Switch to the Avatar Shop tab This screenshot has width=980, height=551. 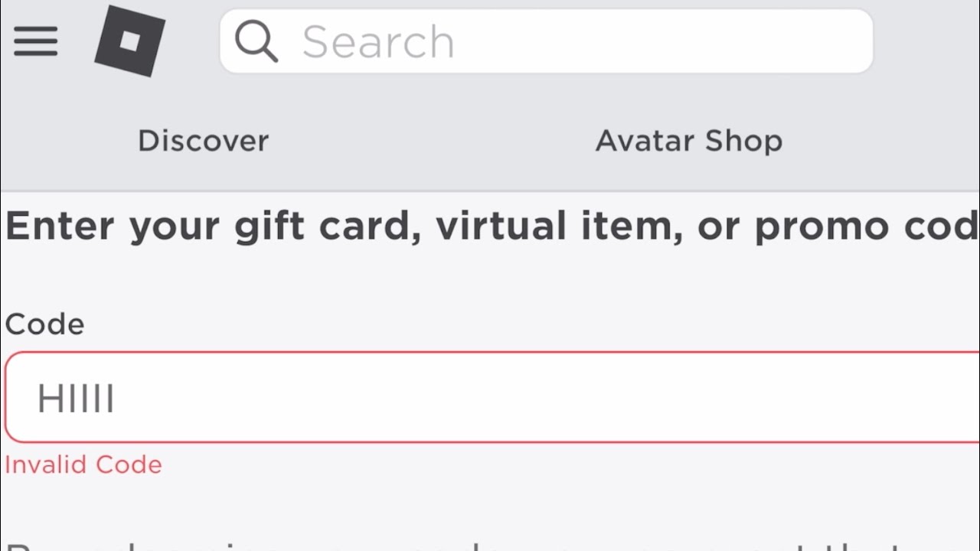tap(688, 141)
